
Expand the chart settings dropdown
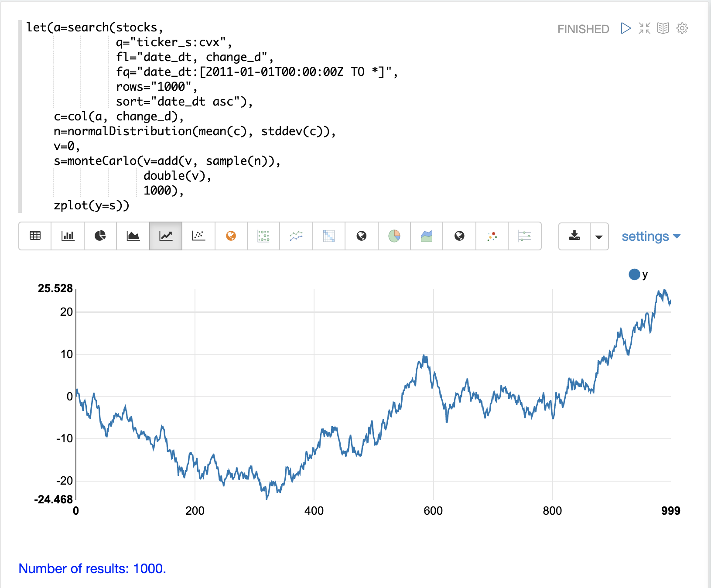tap(651, 236)
